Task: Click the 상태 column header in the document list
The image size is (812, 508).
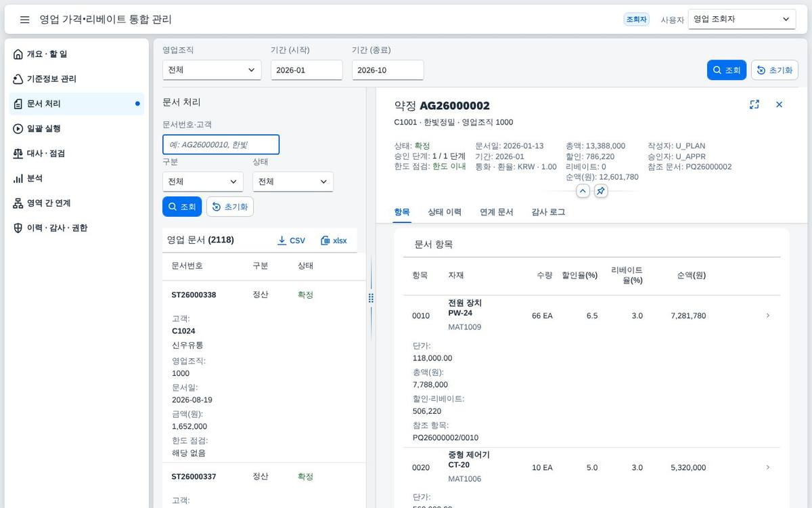Action: [x=305, y=266]
